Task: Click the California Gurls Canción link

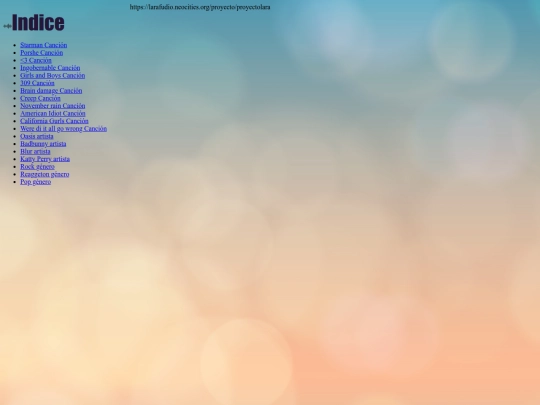Action: 54,121
